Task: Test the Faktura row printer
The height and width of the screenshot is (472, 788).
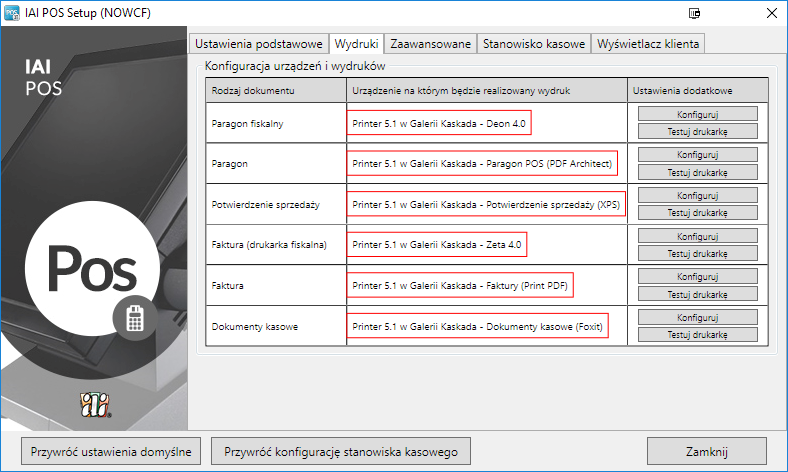Action: [x=698, y=294]
